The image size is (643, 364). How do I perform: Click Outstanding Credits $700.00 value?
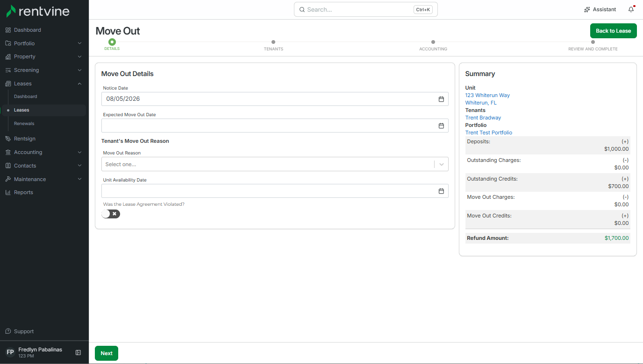click(619, 186)
